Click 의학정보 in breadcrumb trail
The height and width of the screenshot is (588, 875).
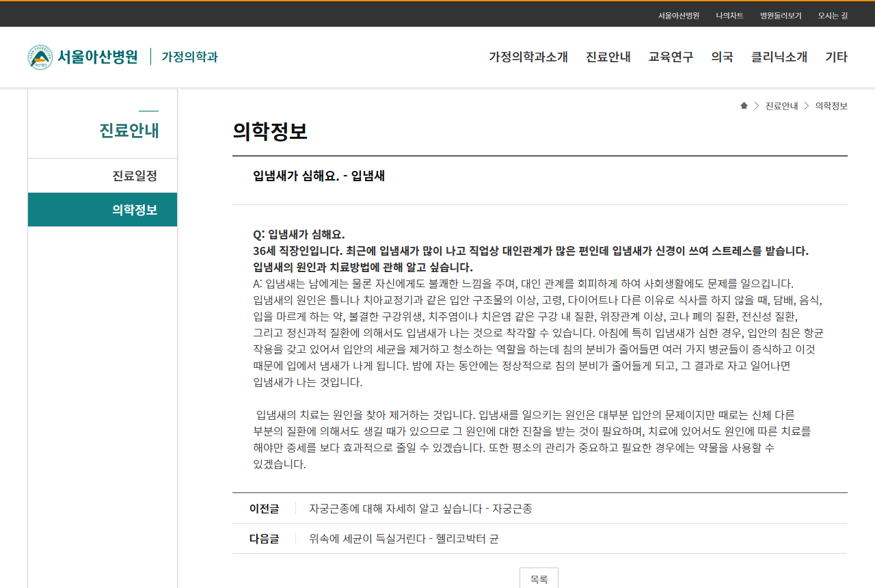click(x=831, y=106)
